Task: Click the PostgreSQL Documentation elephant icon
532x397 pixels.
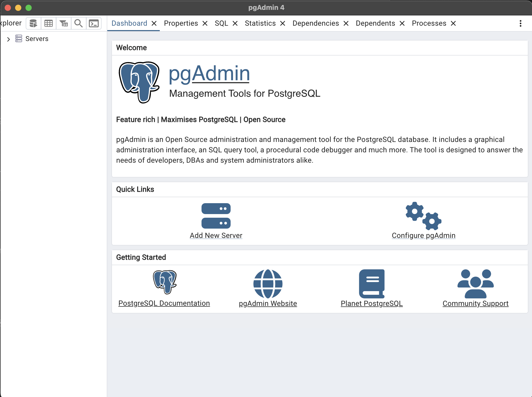Action: coord(164,282)
